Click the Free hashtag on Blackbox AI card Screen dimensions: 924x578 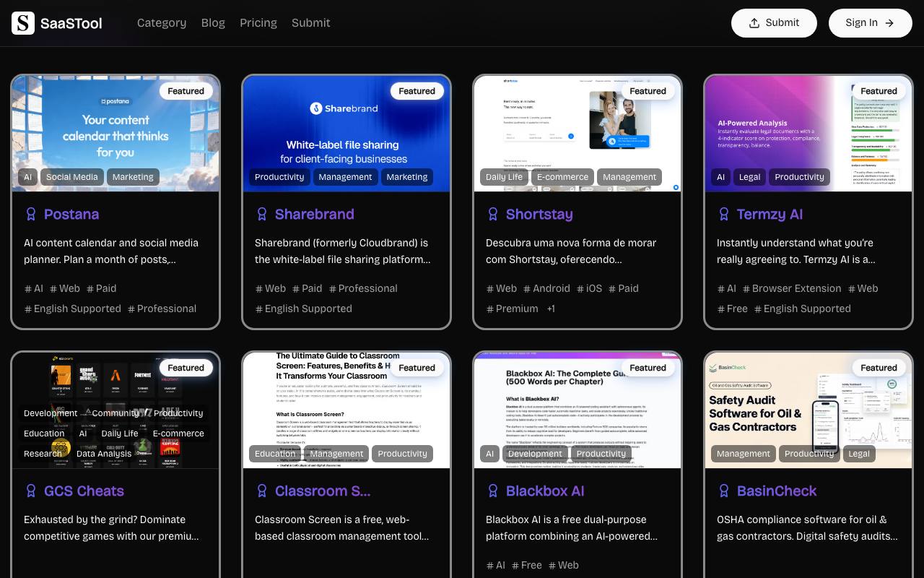point(527,565)
